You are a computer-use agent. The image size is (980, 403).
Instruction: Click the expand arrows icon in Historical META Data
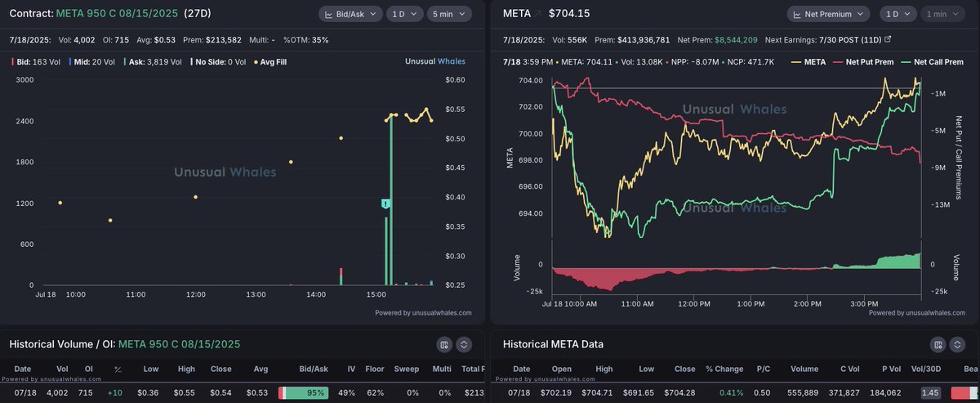pyautogui.click(x=957, y=344)
